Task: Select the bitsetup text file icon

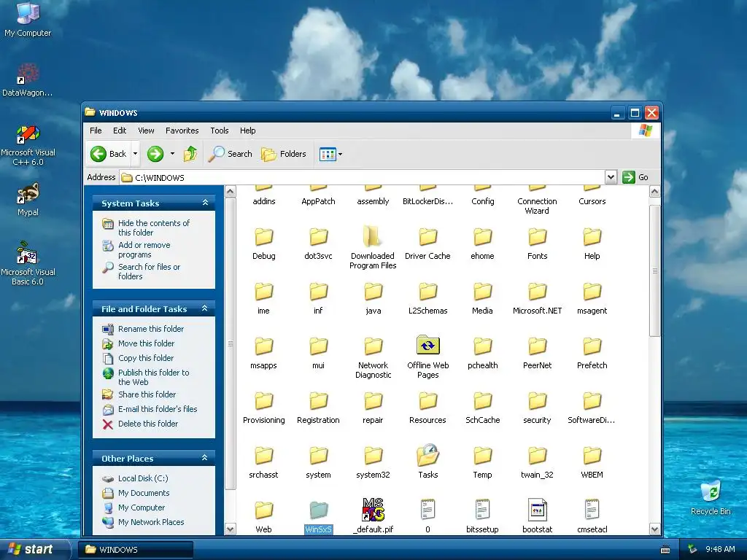Action: tap(483, 510)
